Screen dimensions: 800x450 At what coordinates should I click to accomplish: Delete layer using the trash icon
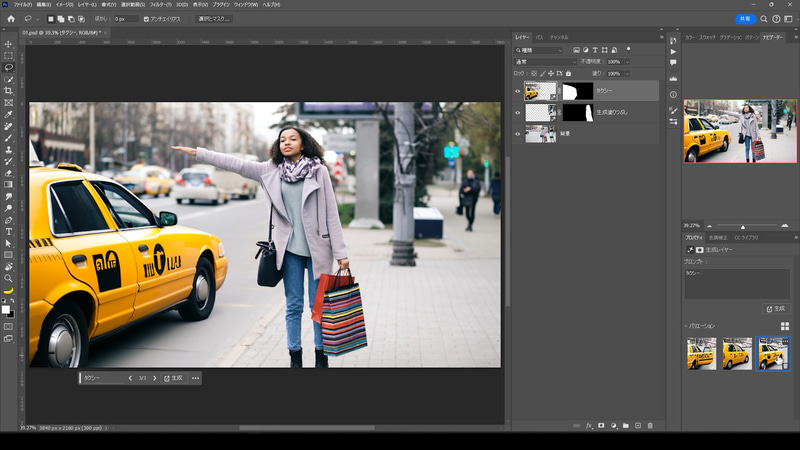coord(650,425)
